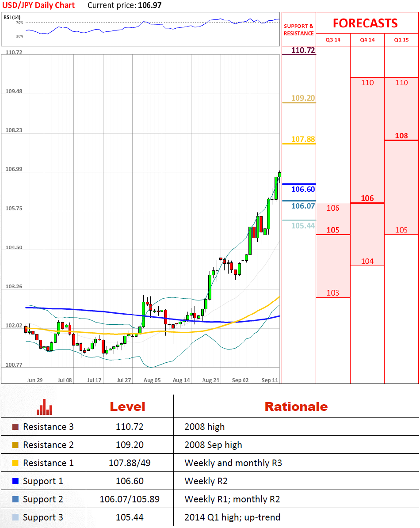The width and height of the screenshot is (420, 528).
Task: Click the SUPPORT & RESISTANCE header
Action: coord(298,30)
